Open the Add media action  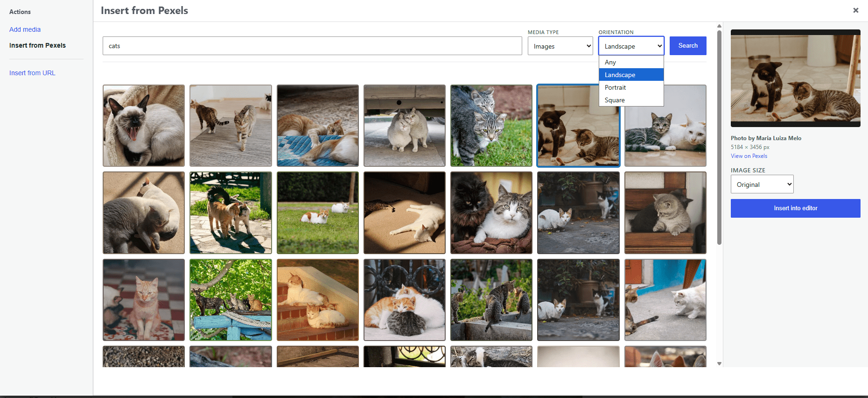click(x=25, y=29)
